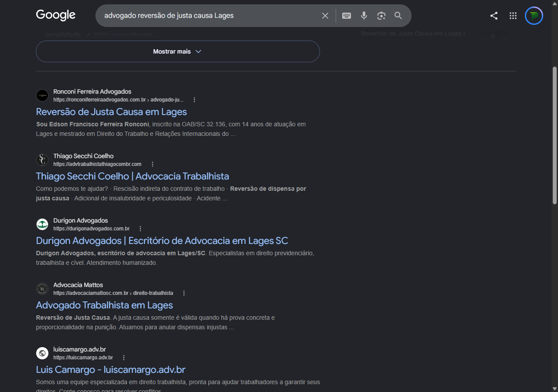Click the page vertical scrollbar
The height and width of the screenshot is (392, 558).
click(x=555, y=135)
